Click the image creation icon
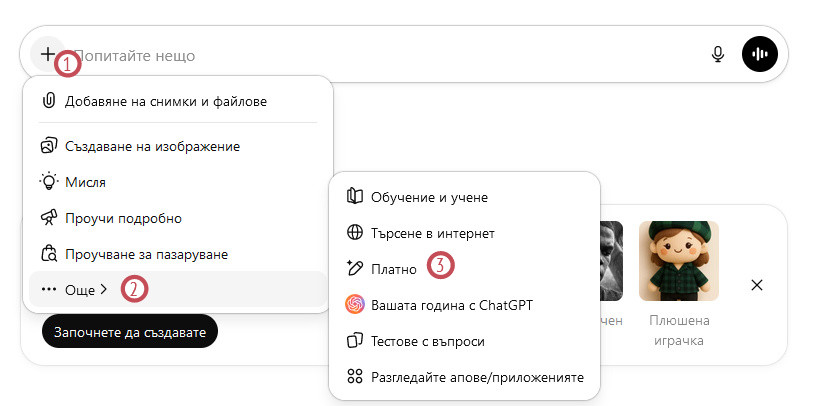Viewport: 821px width, 406px height. point(48,146)
